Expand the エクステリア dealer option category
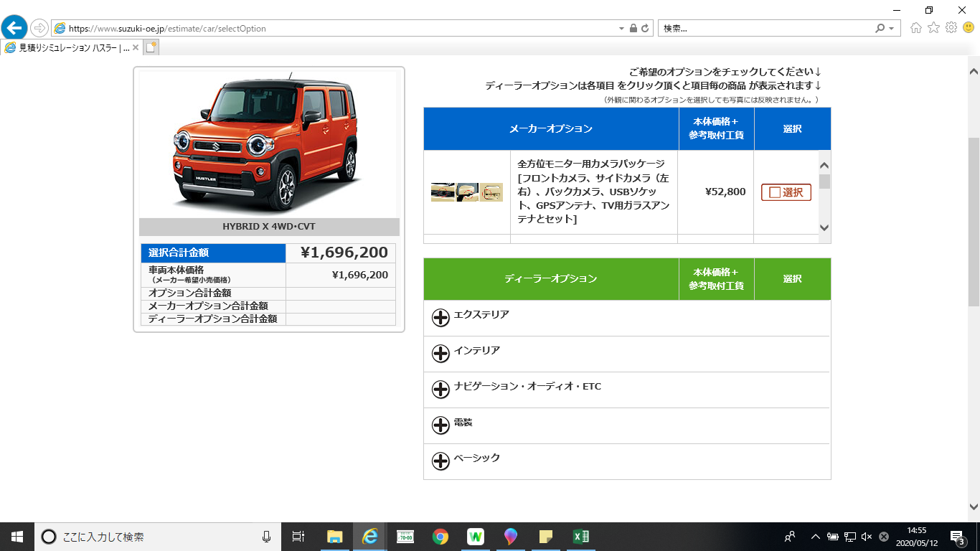The image size is (980, 551). (x=440, y=318)
